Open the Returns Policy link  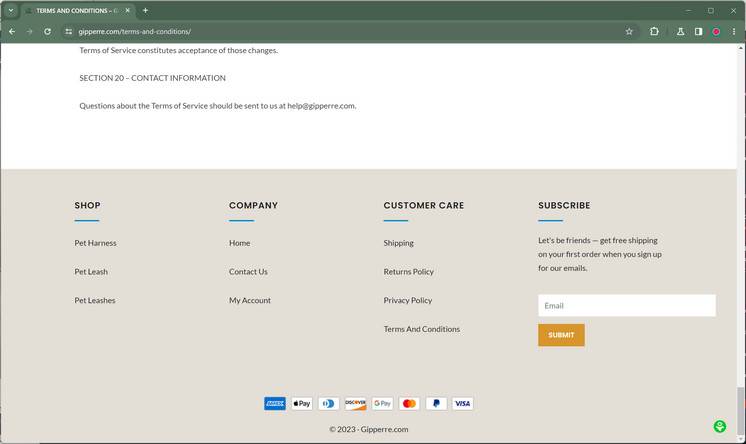click(x=408, y=272)
